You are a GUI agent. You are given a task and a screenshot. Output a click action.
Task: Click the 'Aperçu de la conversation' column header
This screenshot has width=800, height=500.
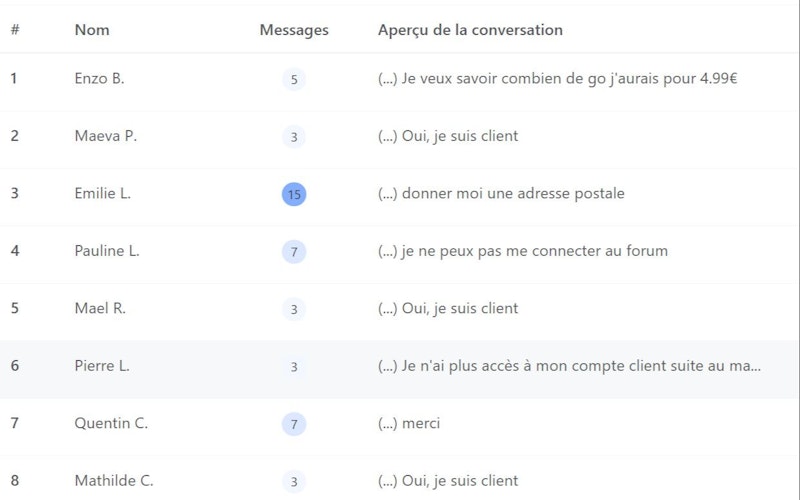coord(470,30)
